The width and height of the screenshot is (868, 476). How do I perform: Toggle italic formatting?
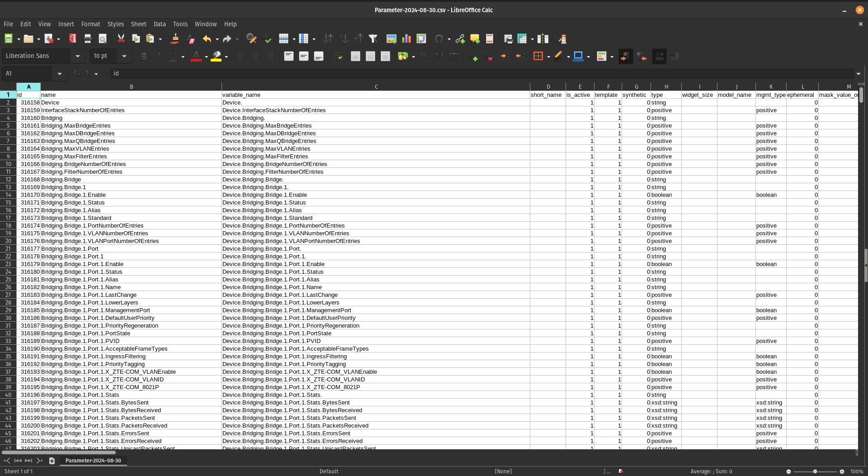click(159, 56)
